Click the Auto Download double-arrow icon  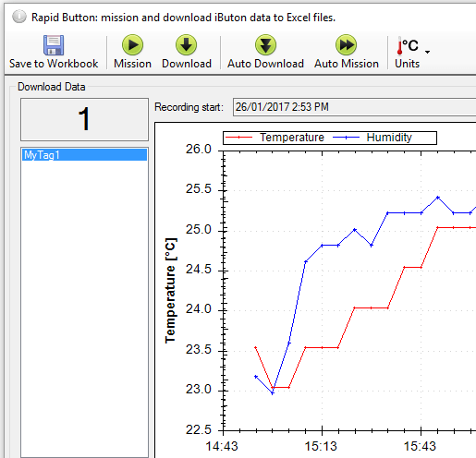[265, 45]
